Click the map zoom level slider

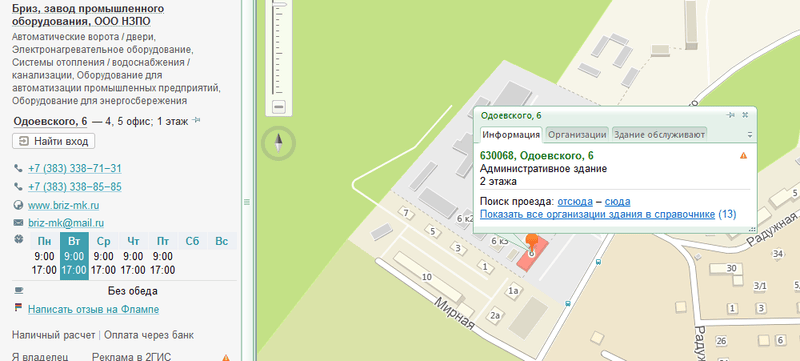pos(279,48)
